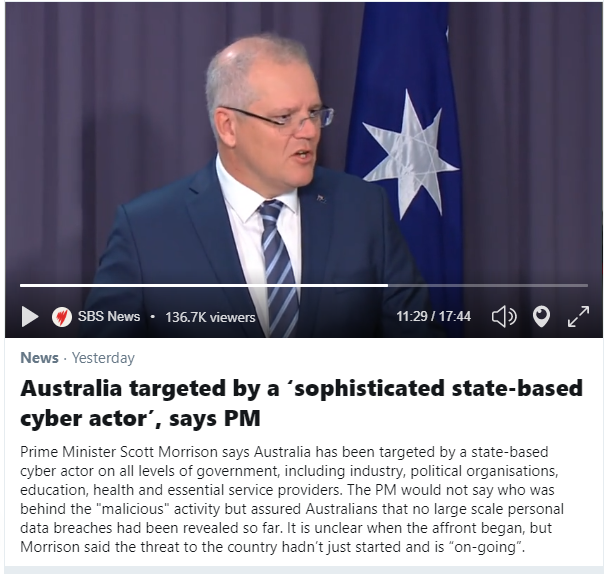Seek back within the played progress bar
Viewport: 607px width, 574px height.
(204, 286)
